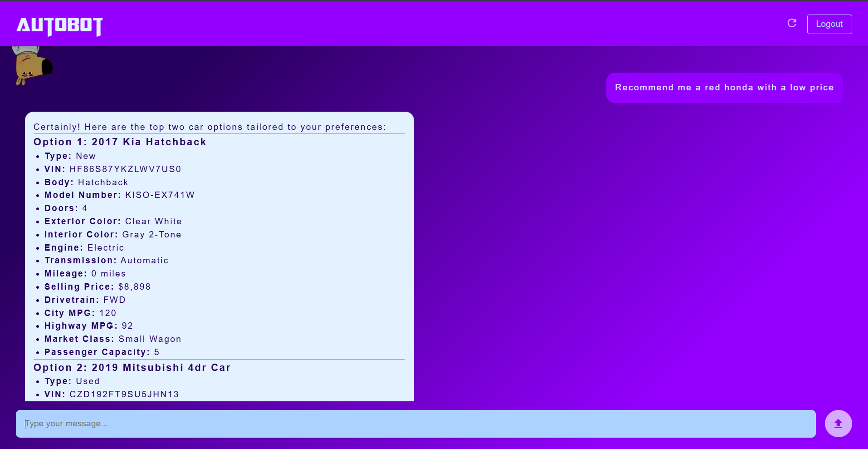Click the 'City MPG: 120' line
This screenshot has height=449, width=868.
pyautogui.click(x=80, y=313)
